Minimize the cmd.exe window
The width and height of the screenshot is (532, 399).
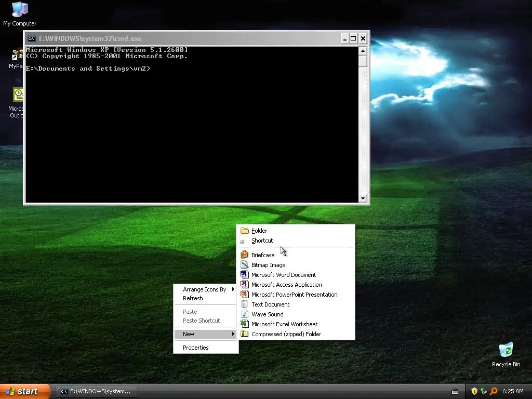tap(345, 38)
